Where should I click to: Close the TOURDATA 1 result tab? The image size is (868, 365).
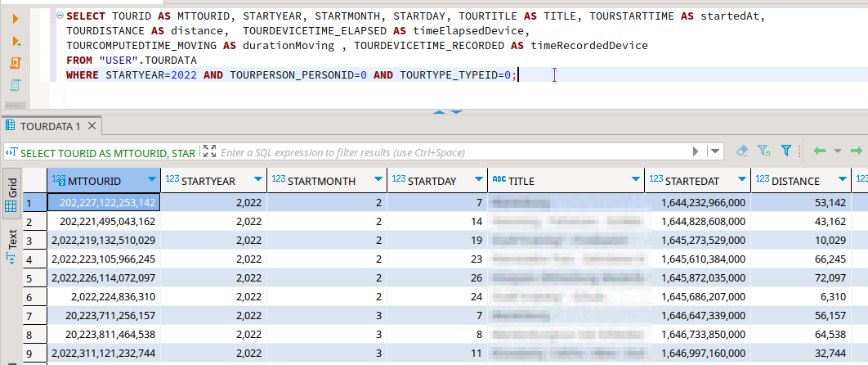tap(92, 126)
